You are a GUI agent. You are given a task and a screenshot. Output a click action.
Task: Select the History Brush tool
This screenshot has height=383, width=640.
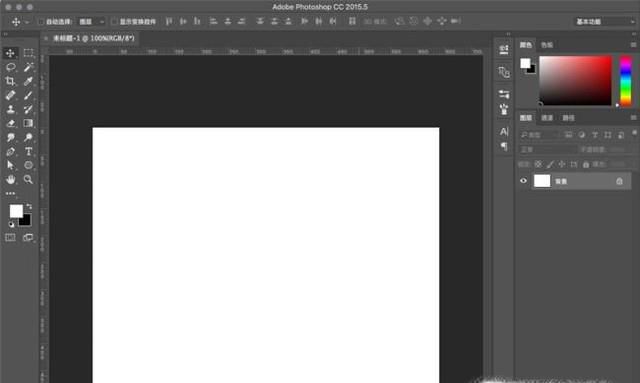[28, 109]
